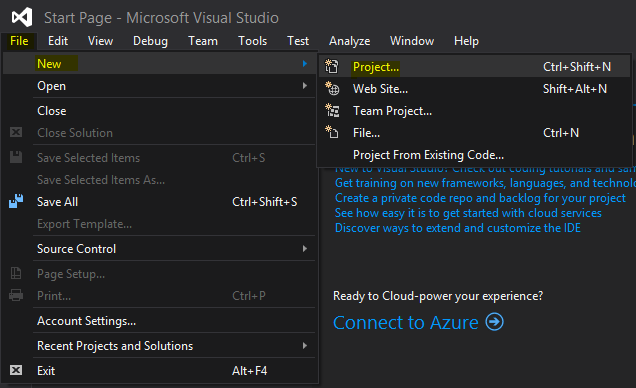The image size is (636, 388).
Task: Click the Shift+Alt+N shortcut text
Action: pyautogui.click(x=575, y=88)
